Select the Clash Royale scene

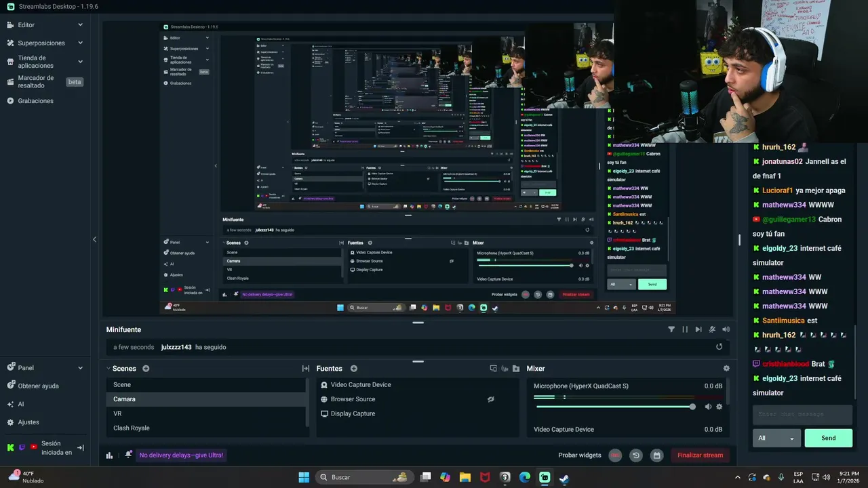tap(206, 428)
